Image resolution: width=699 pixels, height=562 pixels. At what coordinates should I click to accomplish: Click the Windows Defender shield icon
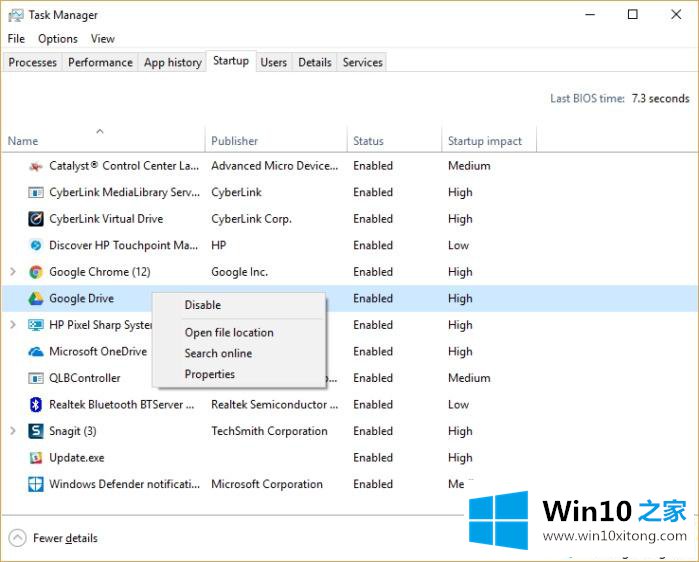(x=36, y=484)
